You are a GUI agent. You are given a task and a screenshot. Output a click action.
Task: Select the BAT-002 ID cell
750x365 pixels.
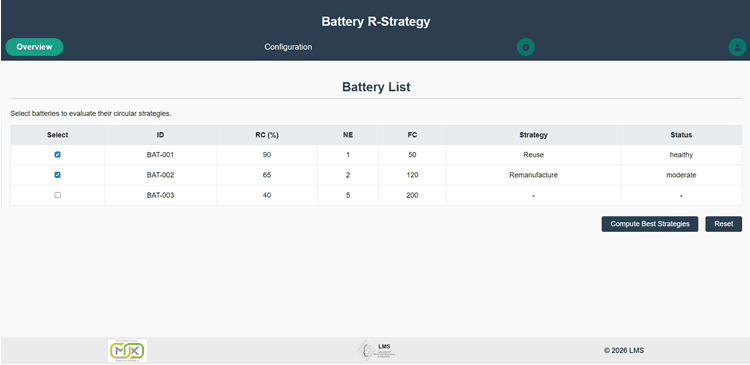(x=160, y=175)
